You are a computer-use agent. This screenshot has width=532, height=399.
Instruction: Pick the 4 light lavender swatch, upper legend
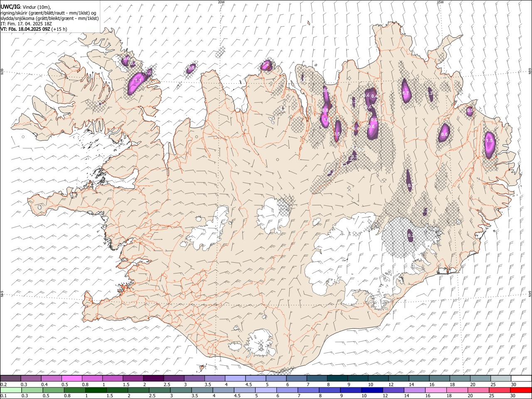[x=235, y=378]
